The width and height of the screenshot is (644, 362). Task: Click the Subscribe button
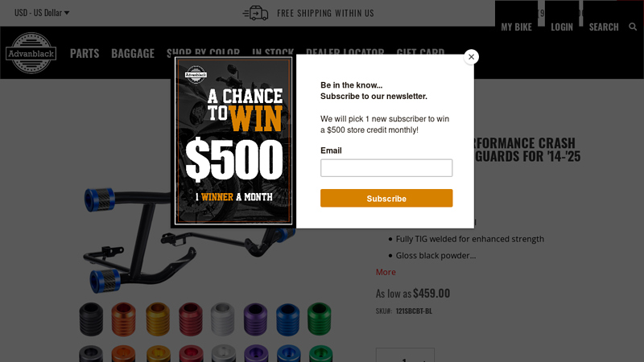tap(386, 198)
